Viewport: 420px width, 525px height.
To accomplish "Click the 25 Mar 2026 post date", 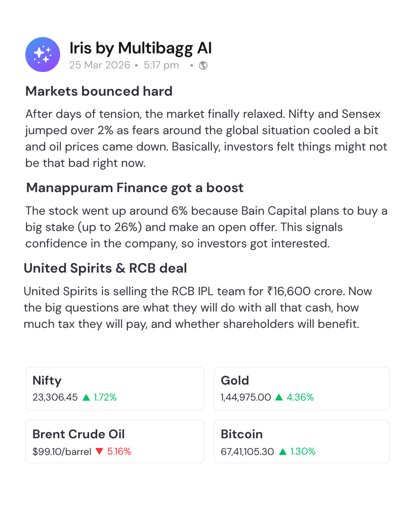I will point(100,65).
